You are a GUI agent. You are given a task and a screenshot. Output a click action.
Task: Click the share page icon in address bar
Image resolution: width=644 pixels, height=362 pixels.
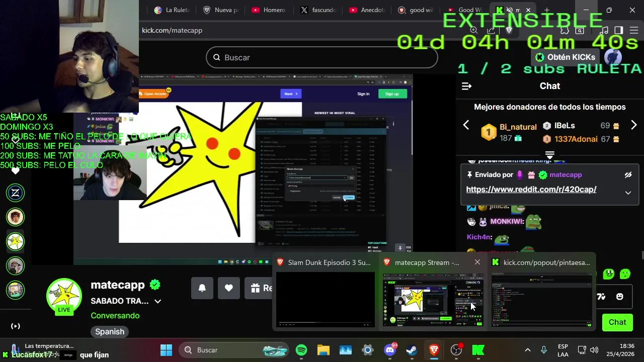pyautogui.click(x=491, y=30)
